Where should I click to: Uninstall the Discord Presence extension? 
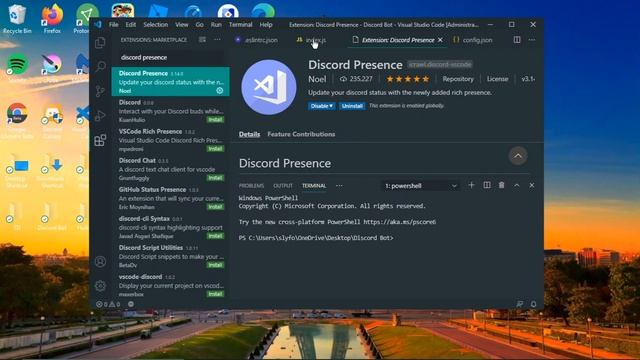pyautogui.click(x=352, y=106)
